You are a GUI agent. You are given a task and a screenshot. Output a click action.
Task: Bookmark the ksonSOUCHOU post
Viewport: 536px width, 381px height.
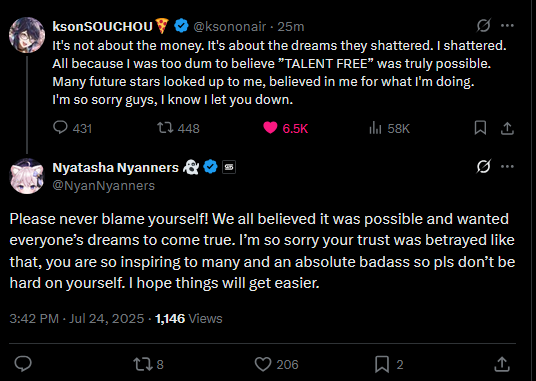point(480,128)
